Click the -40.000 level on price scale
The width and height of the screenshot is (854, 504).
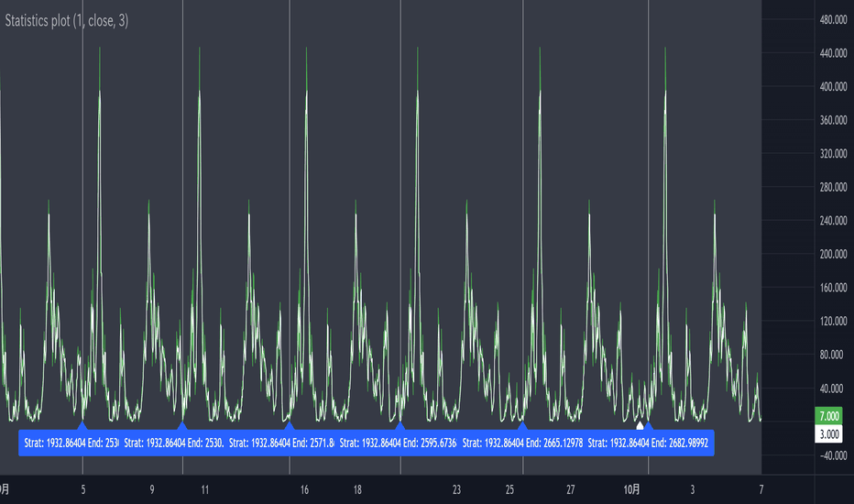[x=833, y=455]
